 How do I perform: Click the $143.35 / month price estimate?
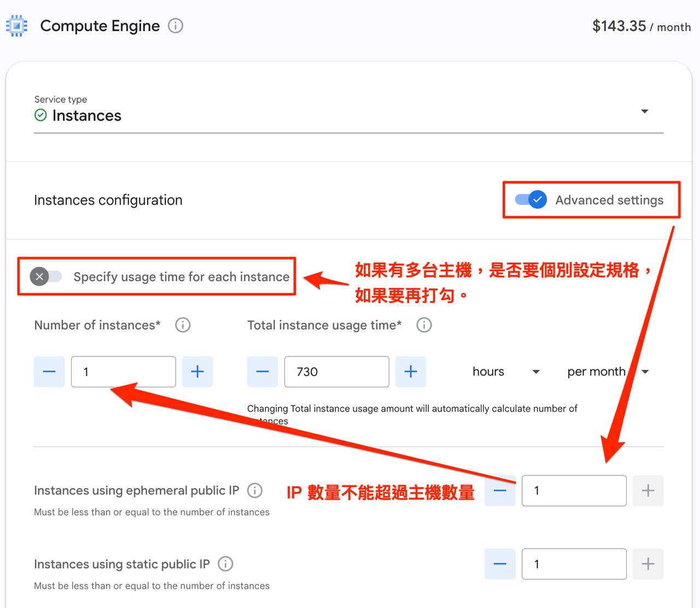tap(641, 26)
